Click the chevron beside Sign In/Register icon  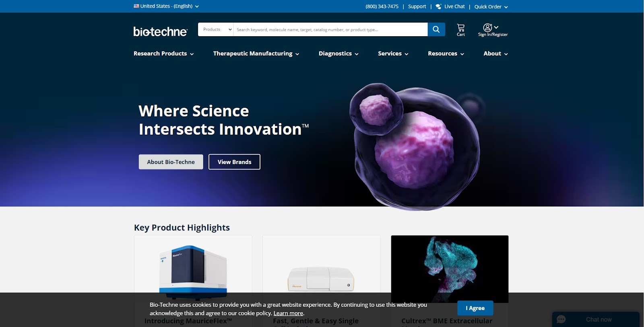pos(496,27)
